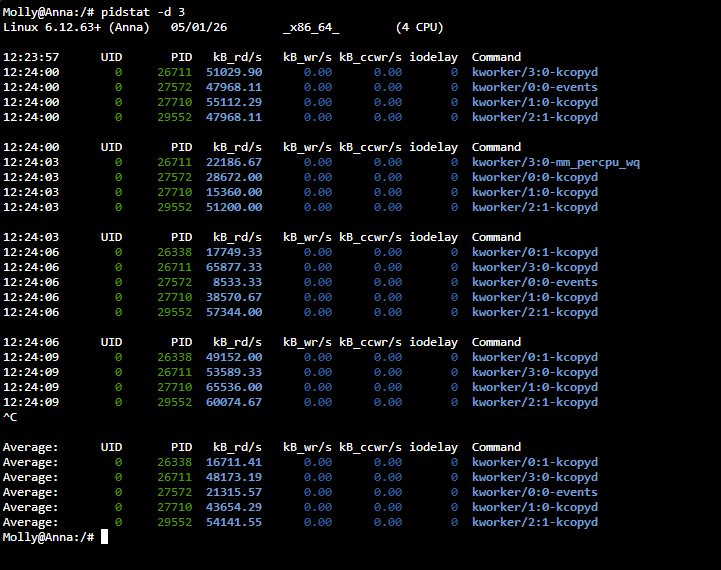
Task: Click the value 60074.67
Action: tap(234, 403)
